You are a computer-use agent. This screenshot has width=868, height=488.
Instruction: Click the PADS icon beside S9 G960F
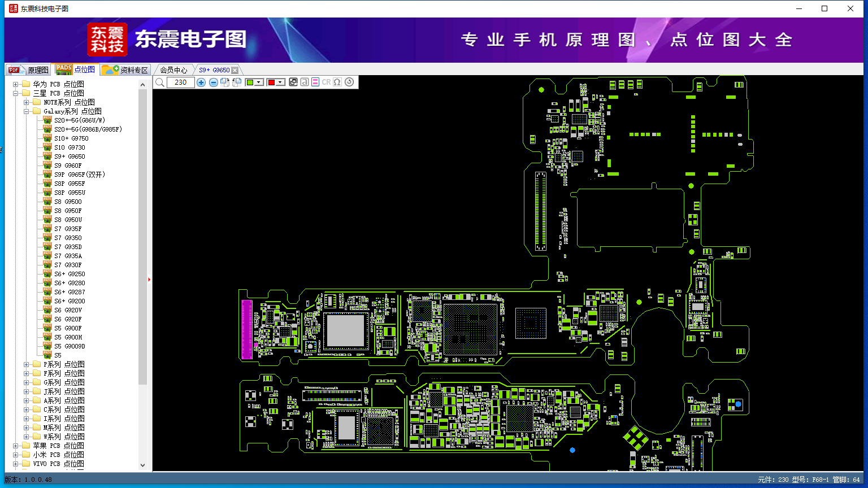tap(47, 165)
